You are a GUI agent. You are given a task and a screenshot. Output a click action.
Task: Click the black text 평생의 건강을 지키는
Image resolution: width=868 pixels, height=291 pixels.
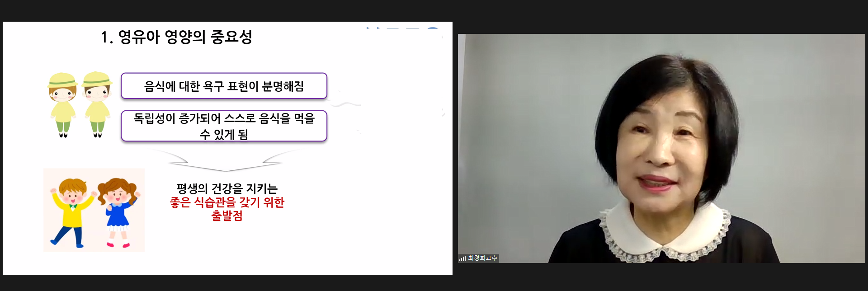click(x=227, y=188)
